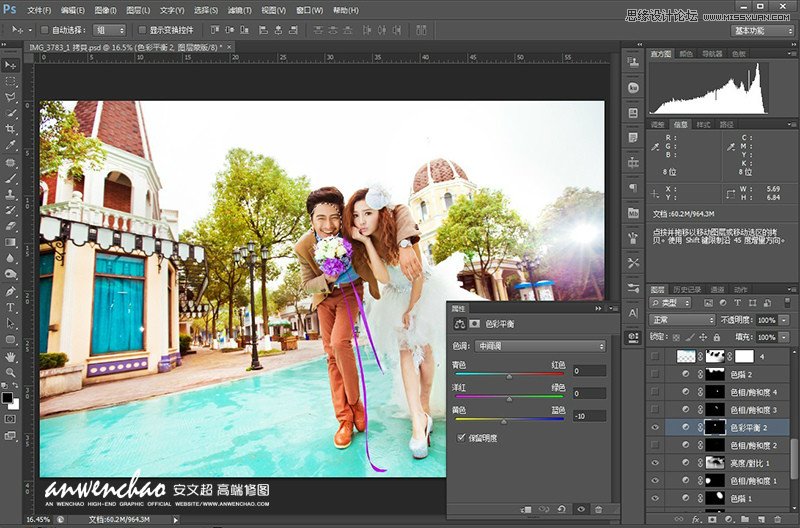800x528 pixels.
Task: Select the Zoom magnifier tool
Action: pyautogui.click(x=11, y=372)
